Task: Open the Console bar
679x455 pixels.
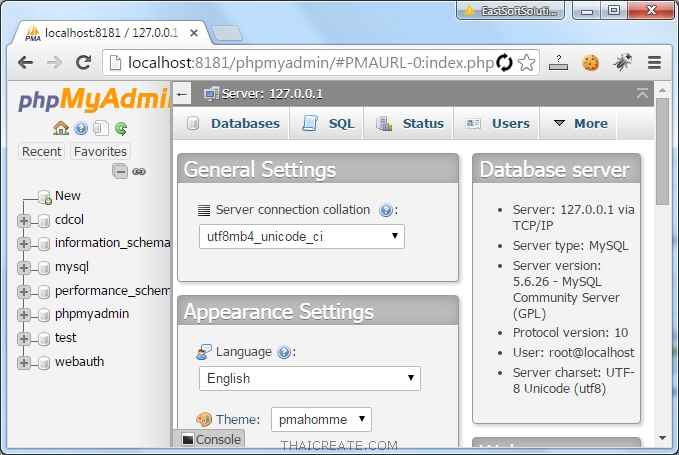Action: 209,439
